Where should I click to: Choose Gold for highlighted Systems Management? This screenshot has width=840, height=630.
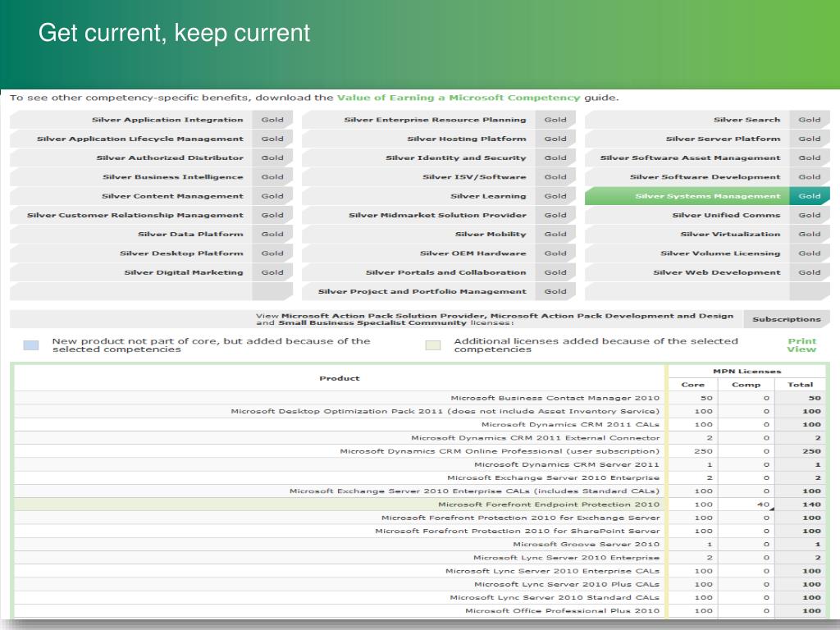coord(810,196)
